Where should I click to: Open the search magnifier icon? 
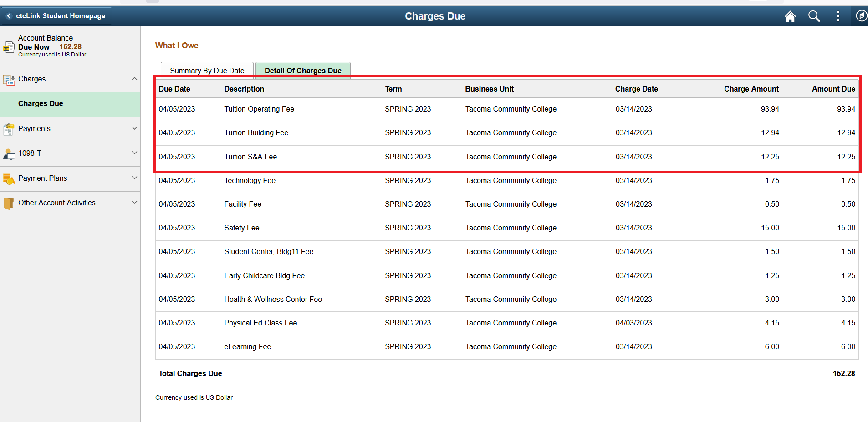[814, 16]
